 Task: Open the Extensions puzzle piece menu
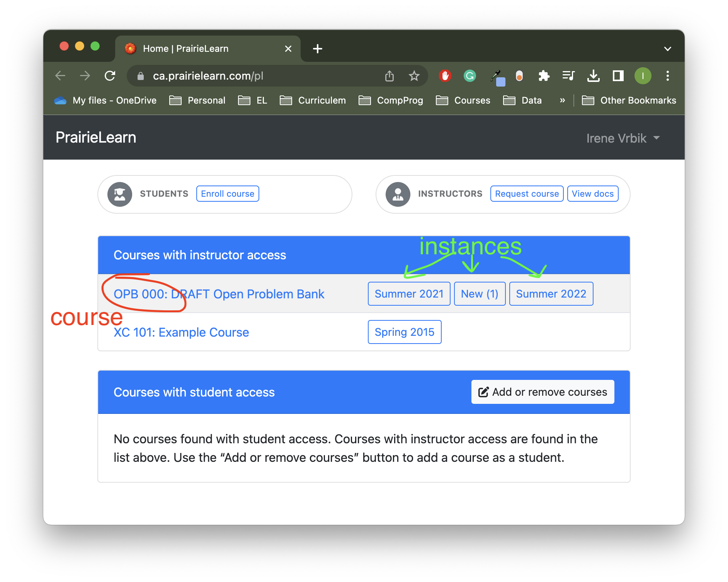(x=544, y=76)
